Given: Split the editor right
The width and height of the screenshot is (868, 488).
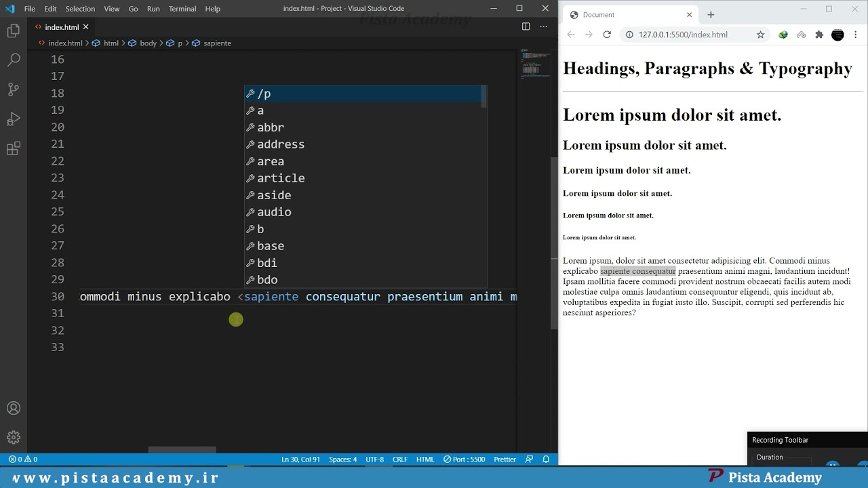Looking at the screenshot, I should 526,26.
